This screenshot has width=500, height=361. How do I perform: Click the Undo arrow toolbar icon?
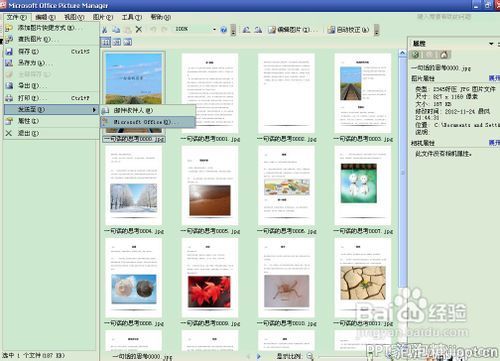point(153,30)
